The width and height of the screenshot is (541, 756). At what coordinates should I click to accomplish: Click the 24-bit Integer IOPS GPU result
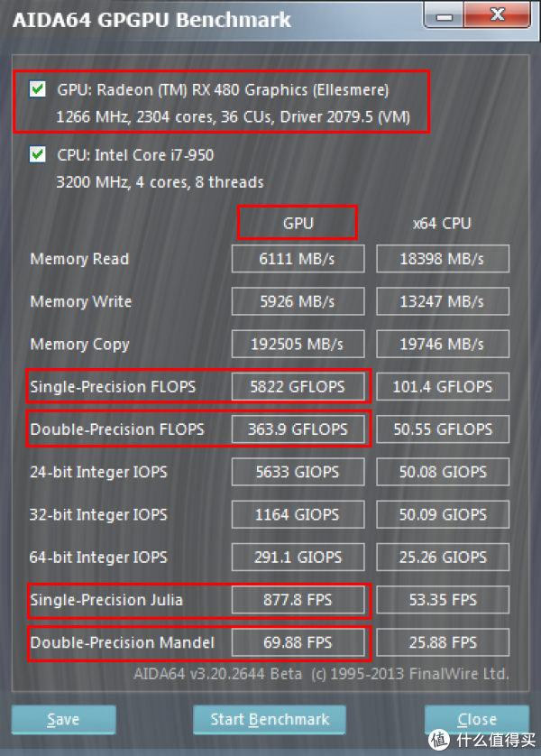(x=298, y=472)
